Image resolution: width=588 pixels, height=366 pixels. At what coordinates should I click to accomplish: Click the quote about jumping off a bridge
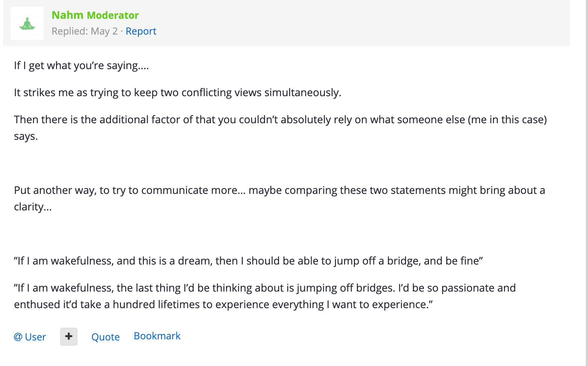249,261
